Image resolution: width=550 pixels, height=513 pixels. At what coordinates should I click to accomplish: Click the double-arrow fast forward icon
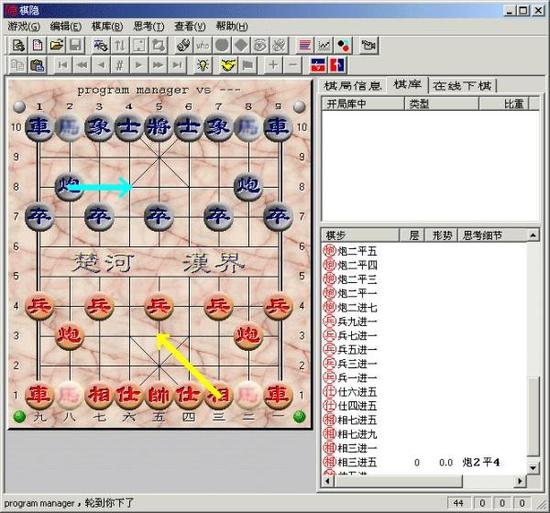click(x=158, y=65)
